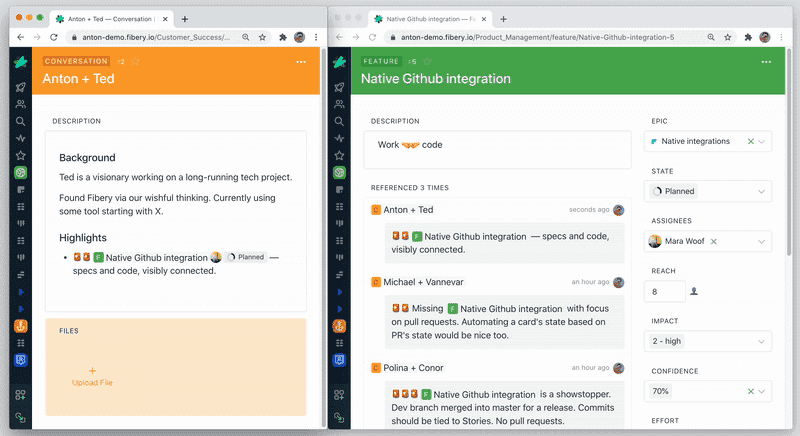Clear the Native integrations epic value
The width and height of the screenshot is (800, 436).
click(x=751, y=141)
